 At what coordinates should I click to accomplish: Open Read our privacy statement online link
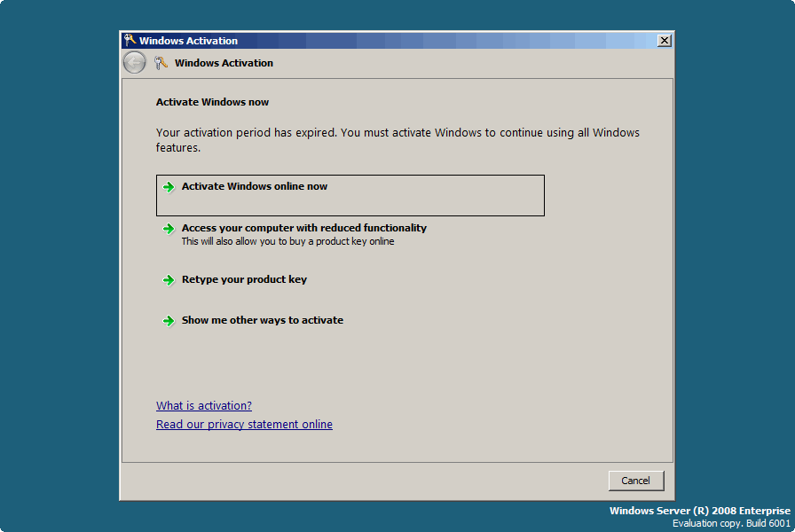[244, 425]
